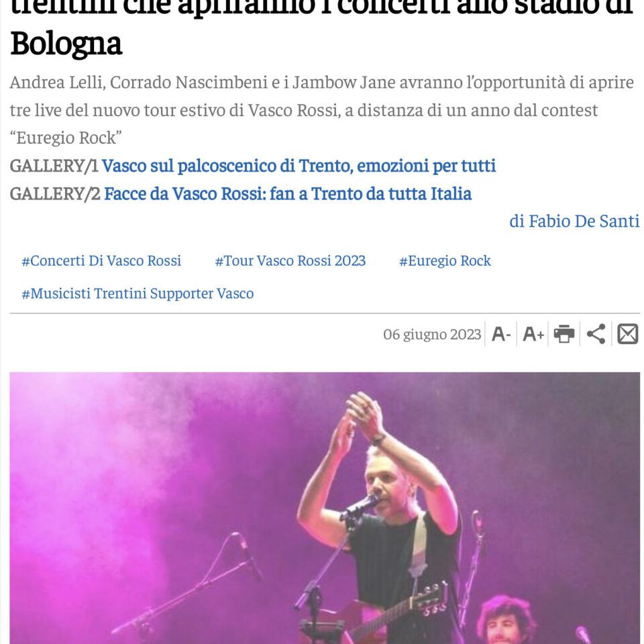This screenshot has height=644, width=644.
Task: Click the Euregio Rock quoted text in summary
Action: click(66, 138)
